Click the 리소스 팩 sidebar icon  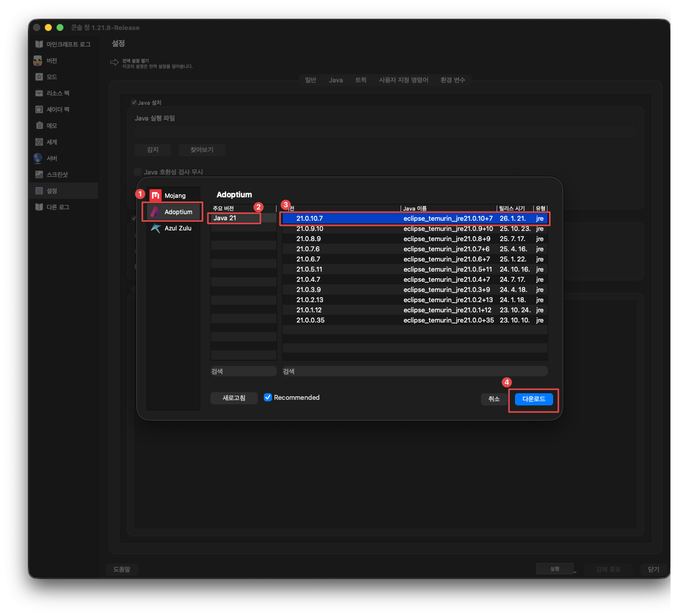click(x=39, y=93)
